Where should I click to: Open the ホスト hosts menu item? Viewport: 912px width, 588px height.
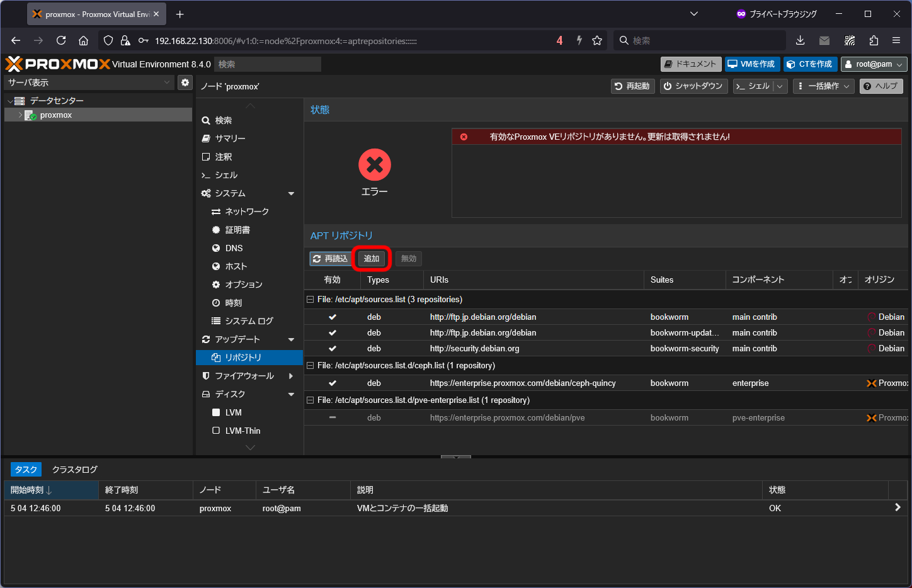pos(249,266)
